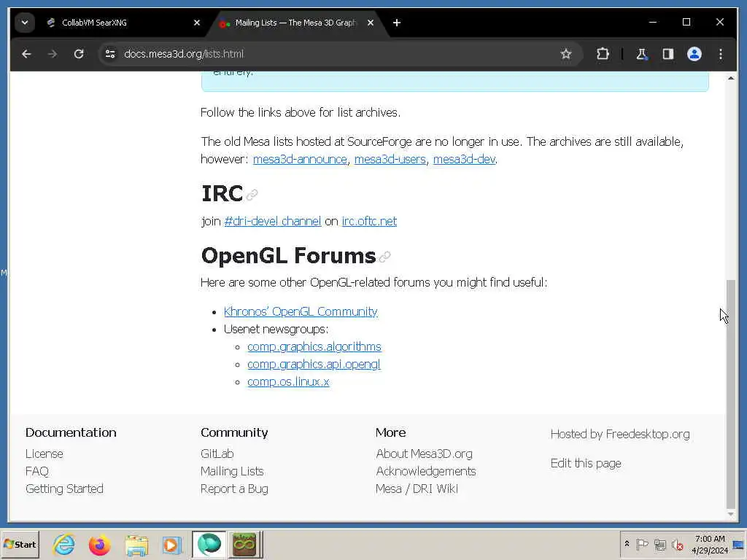Expand the tab search dropdown
The image size is (747, 560).
[24, 23]
